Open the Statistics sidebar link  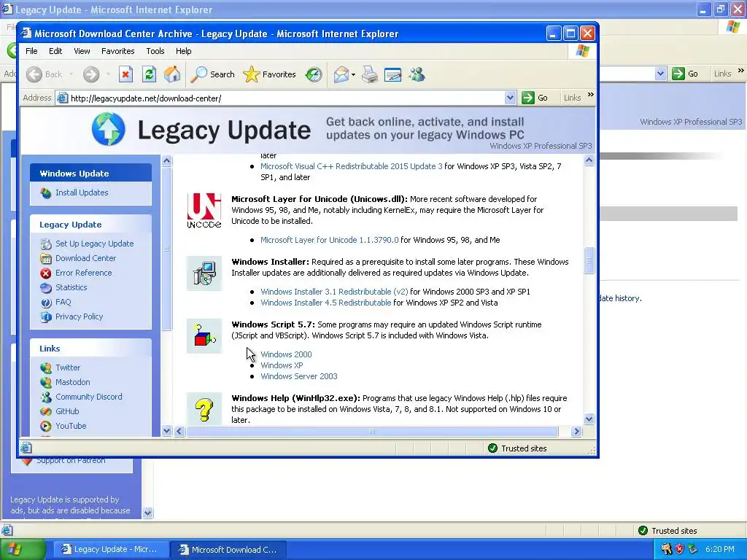71,287
